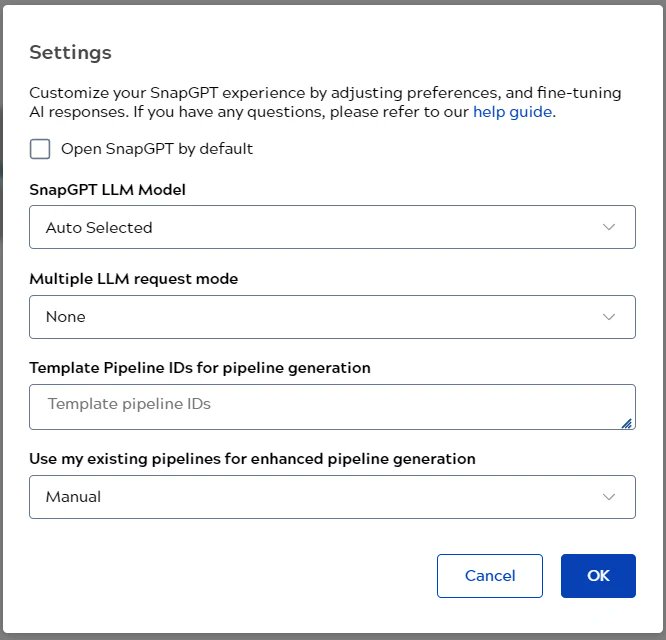Confirm settings with the OK button
666x640 pixels.
click(598, 576)
